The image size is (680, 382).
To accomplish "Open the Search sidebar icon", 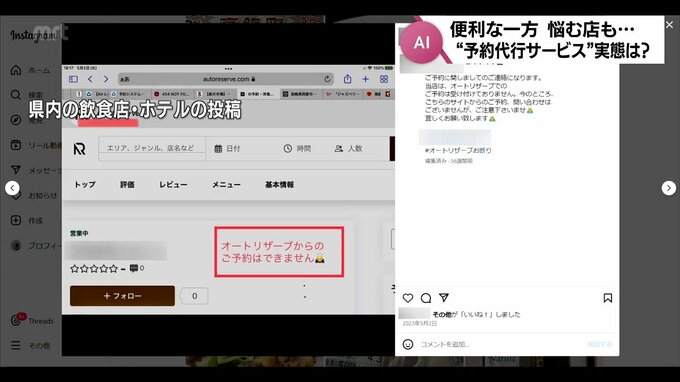I will tap(16, 95).
